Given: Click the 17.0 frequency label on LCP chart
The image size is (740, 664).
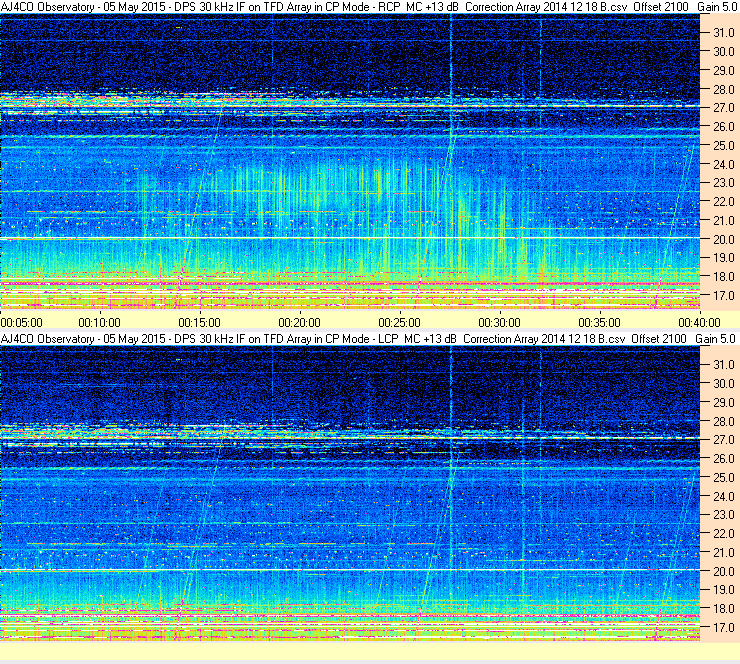Looking at the screenshot, I should point(724,628).
